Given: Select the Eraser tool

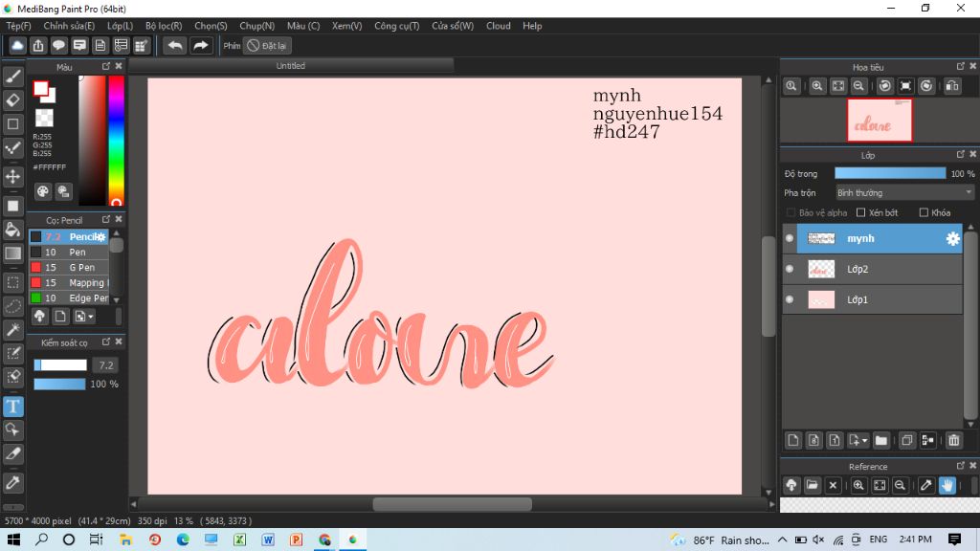Looking at the screenshot, I should click(x=13, y=99).
